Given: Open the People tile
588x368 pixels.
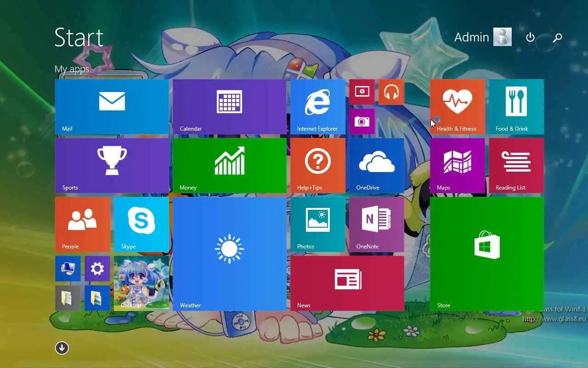Looking at the screenshot, I should tap(83, 224).
